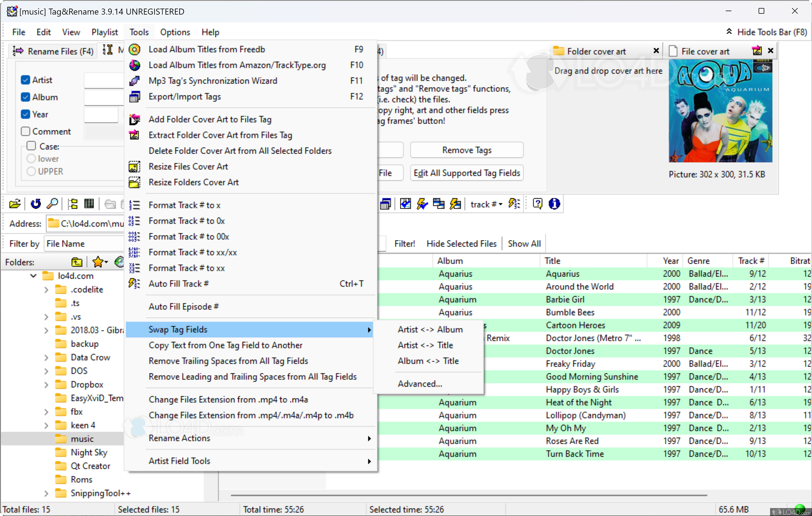Choose Artist <-> Title swap option
812x516 pixels.
point(425,345)
